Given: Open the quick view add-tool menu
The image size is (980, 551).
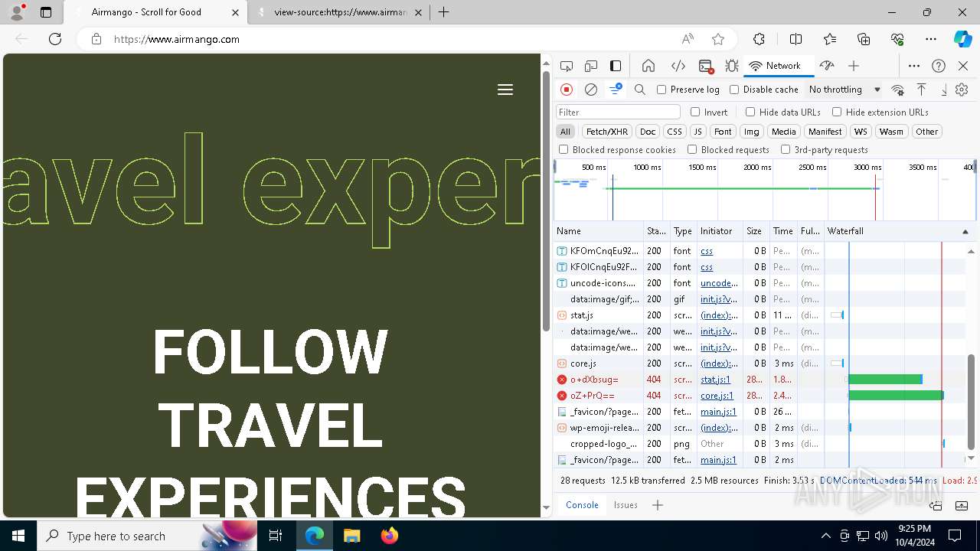Looking at the screenshot, I should (x=657, y=505).
